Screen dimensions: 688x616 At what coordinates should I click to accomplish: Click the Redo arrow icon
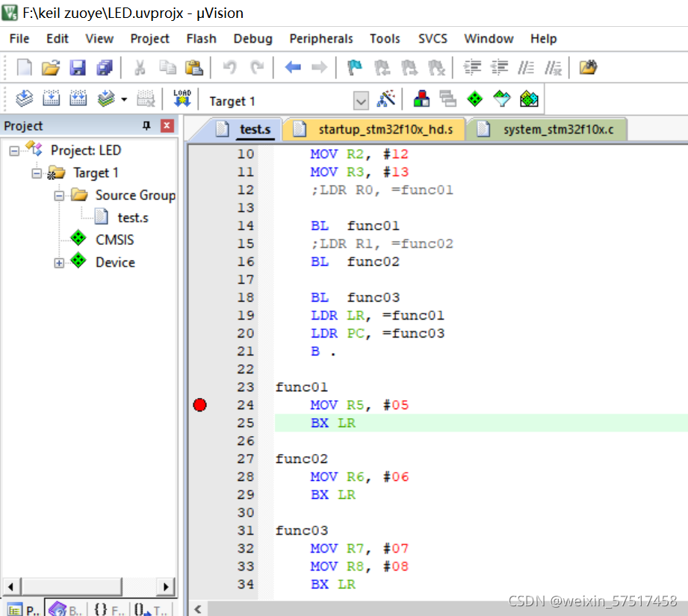(257, 67)
